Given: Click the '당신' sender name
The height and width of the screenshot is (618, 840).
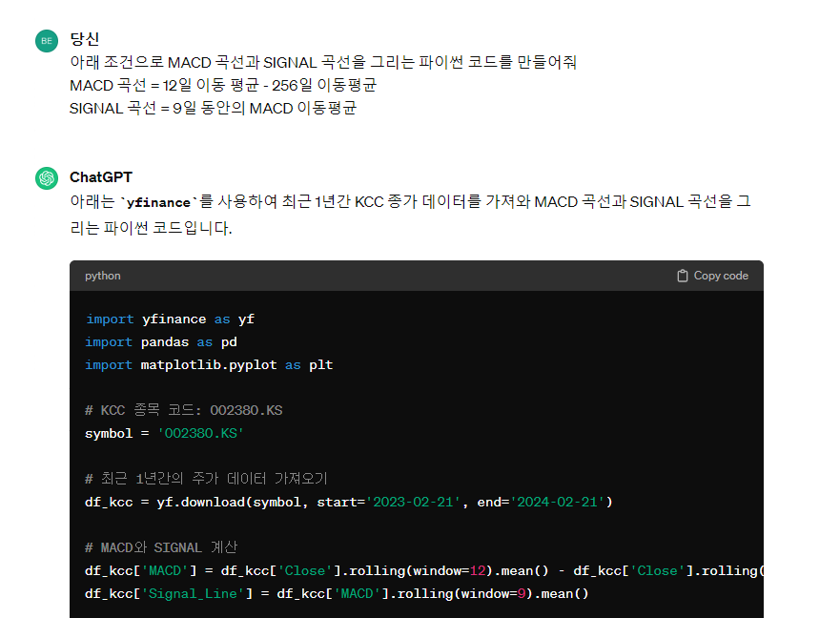Looking at the screenshot, I should (x=84, y=38).
